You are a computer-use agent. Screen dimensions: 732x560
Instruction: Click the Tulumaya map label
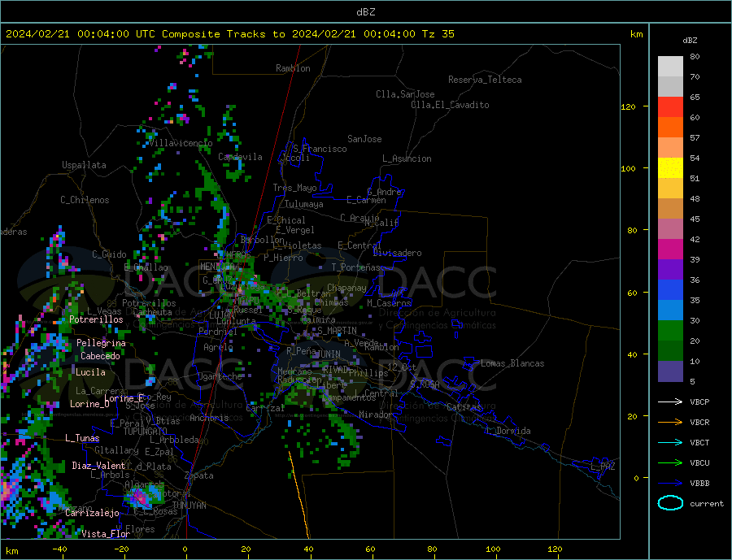coord(303,204)
